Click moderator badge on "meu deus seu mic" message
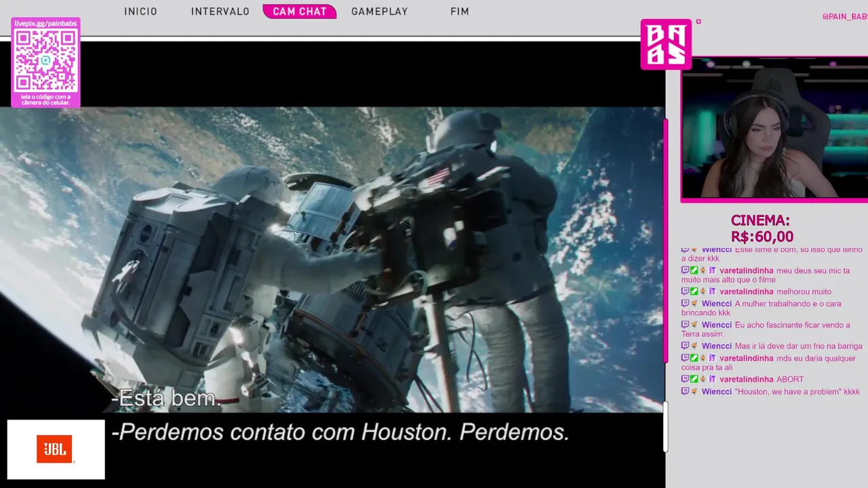The image size is (868, 488). point(694,270)
